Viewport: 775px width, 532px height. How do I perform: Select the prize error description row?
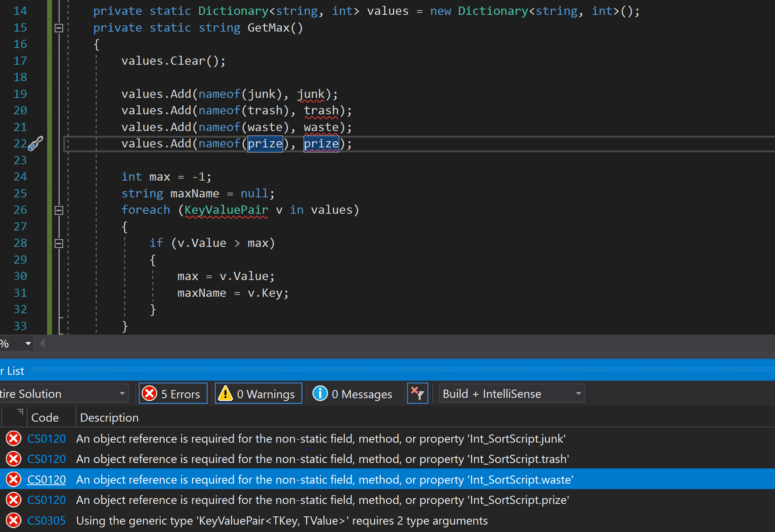323,500
